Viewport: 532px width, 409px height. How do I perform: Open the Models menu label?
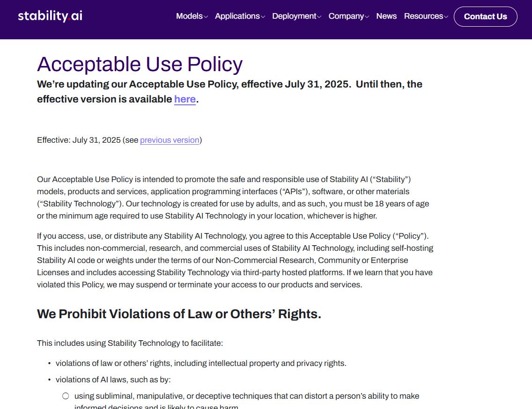189,16
